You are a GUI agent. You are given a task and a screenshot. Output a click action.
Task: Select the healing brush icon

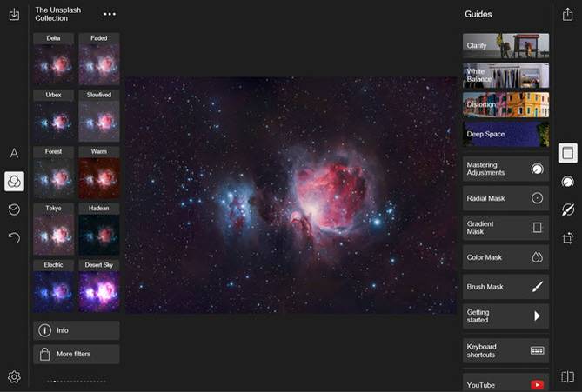tap(567, 209)
